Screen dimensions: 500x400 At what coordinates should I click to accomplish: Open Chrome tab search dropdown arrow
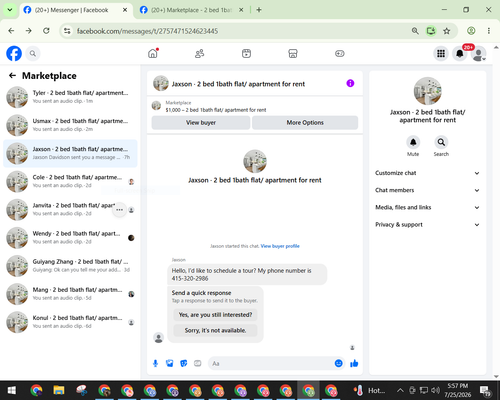10,10
